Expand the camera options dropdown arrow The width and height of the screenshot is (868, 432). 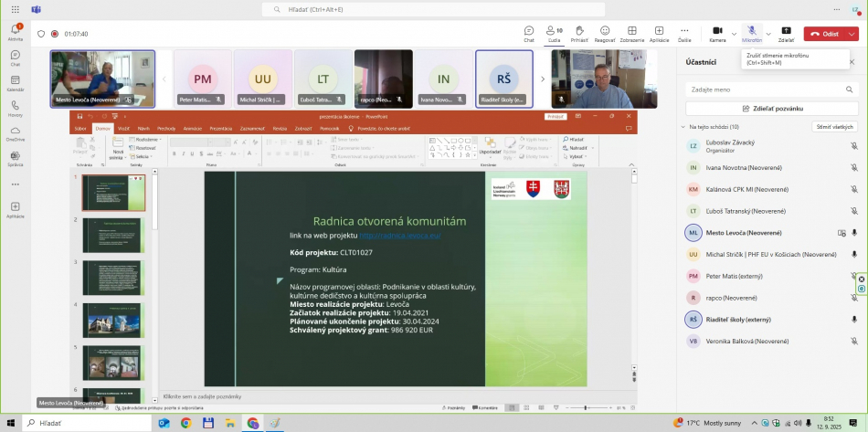coord(734,33)
